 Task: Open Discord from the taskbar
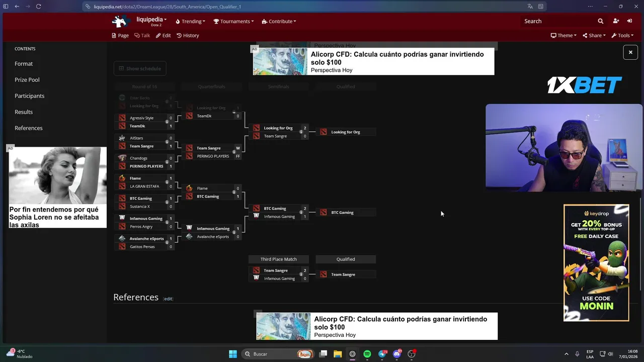coord(397,354)
